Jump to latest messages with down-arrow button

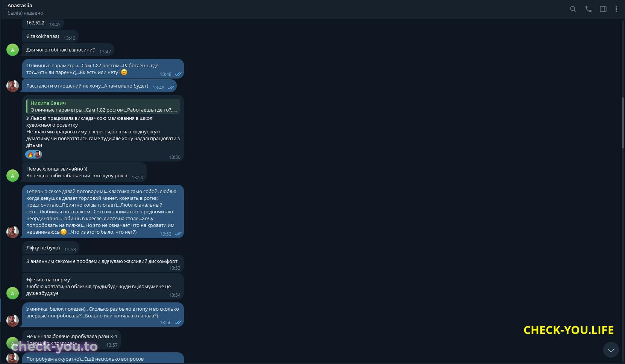point(611,350)
